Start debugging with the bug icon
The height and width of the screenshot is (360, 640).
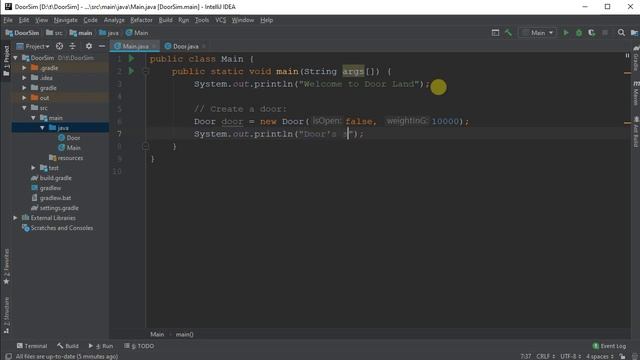click(579, 33)
